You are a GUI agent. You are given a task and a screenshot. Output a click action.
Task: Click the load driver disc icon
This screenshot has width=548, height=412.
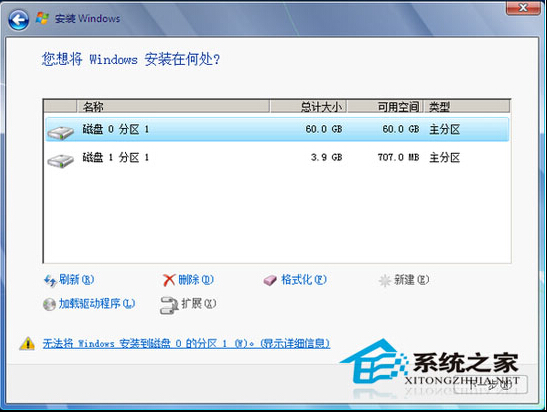click(49, 304)
